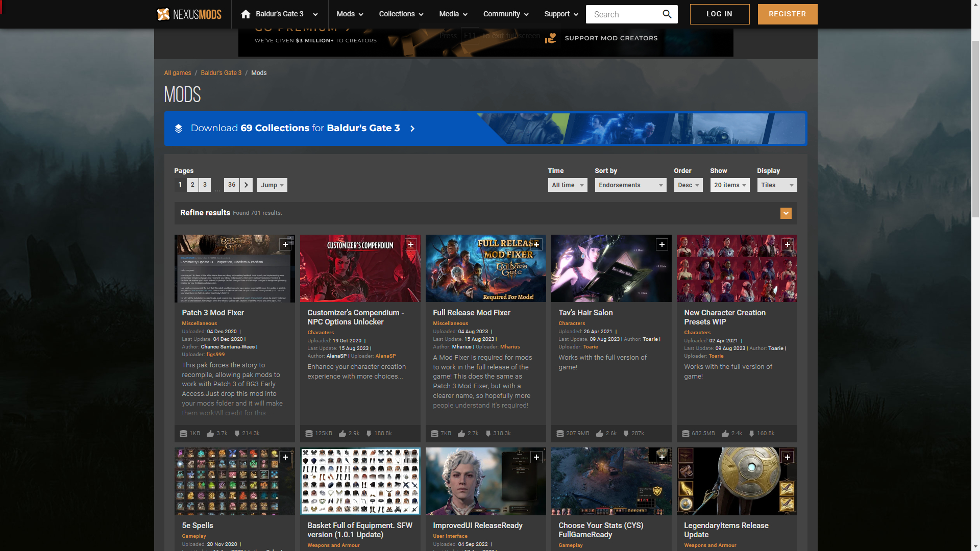Click downloads icon for Customizer's Compendium
This screenshot has width=980, height=551.
click(x=369, y=434)
